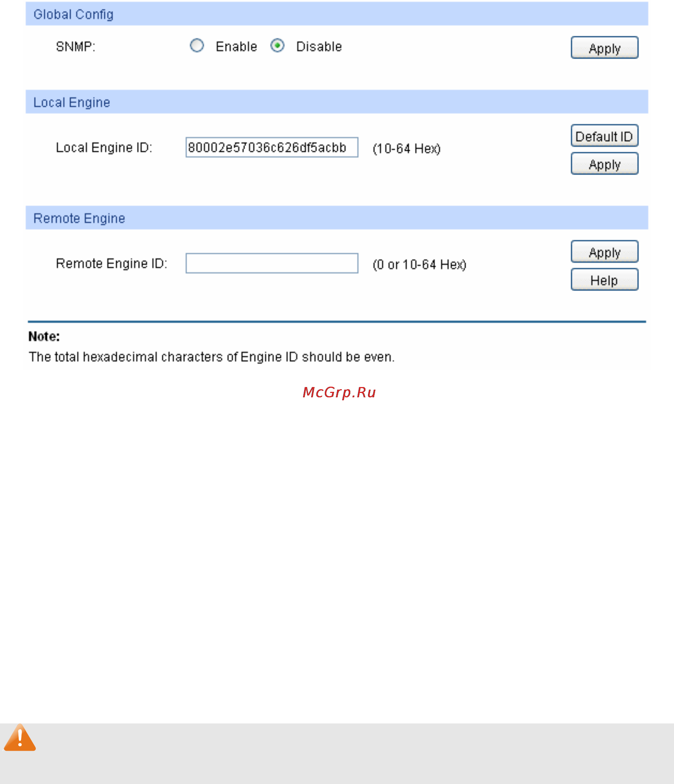Open the Help button
674x784 pixels.
click(604, 280)
